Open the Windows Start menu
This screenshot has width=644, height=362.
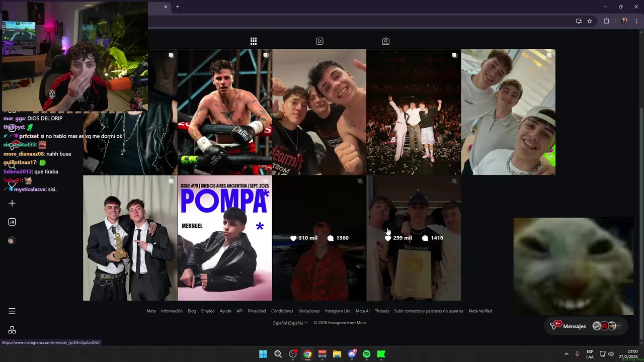263,354
